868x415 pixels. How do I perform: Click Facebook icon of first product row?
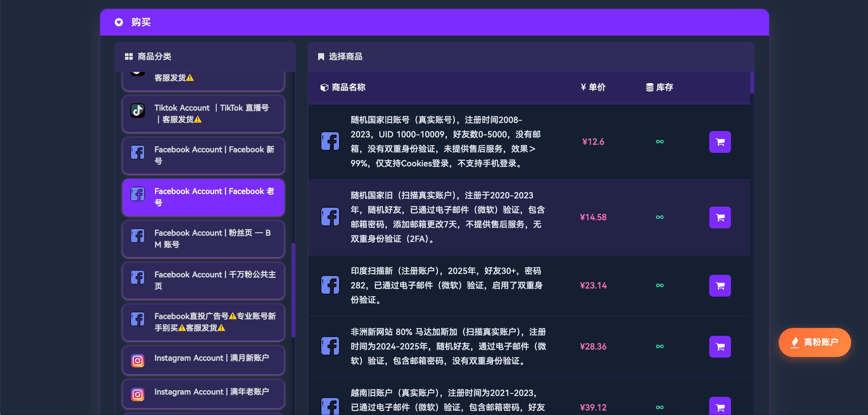coord(330,141)
